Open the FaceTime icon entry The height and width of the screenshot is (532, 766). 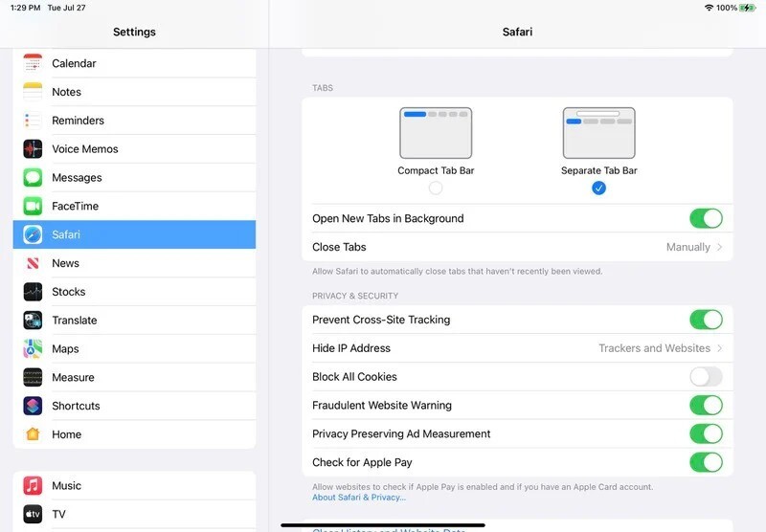click(x=34, y=207)
